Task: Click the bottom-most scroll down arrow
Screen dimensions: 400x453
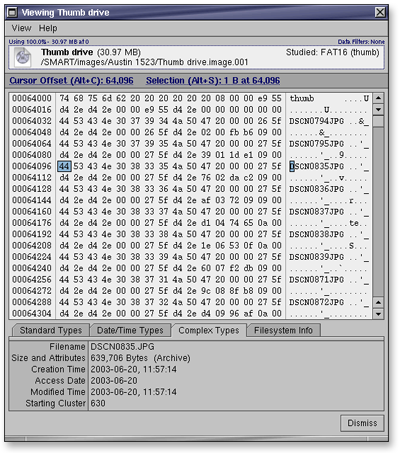Action: (378, 314)
